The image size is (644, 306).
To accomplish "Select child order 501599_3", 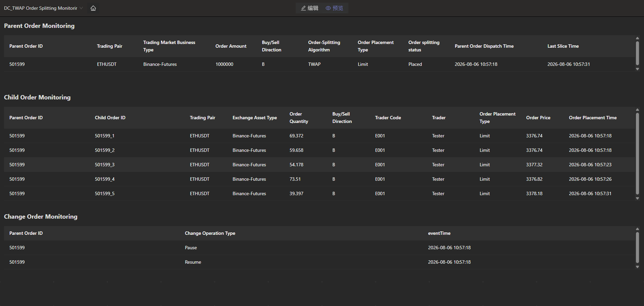I will coord(104,165).
